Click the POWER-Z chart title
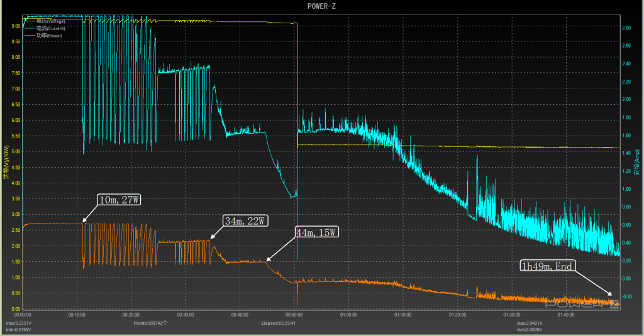 pyautogui.click(x=321, y=6)
